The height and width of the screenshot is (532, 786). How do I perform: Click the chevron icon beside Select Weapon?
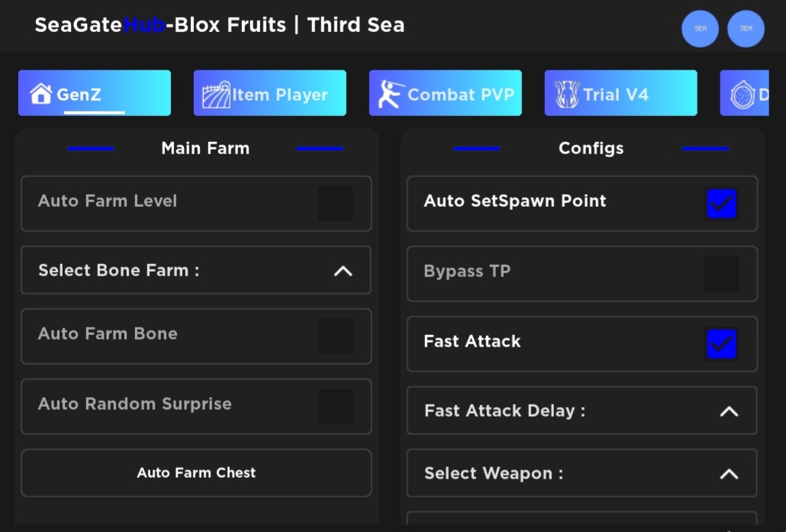[729, 474]
